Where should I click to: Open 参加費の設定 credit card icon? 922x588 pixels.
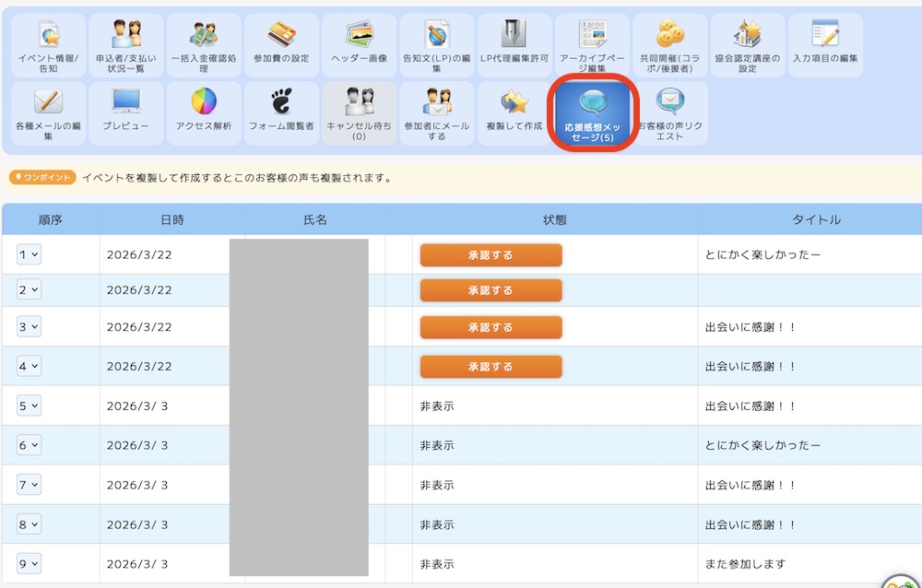[281, 46]
